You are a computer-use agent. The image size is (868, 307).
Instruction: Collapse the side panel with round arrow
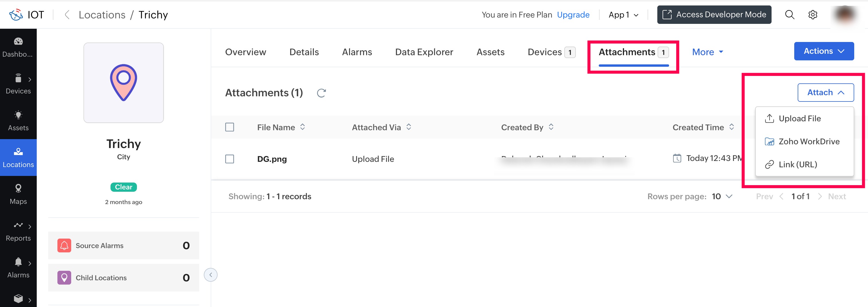point(211,275)
